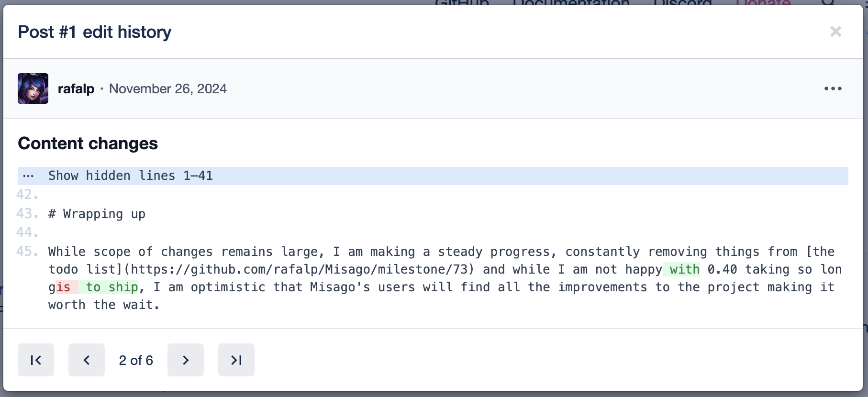Click the red removed text "is"
868x397 pixels.
64,287
